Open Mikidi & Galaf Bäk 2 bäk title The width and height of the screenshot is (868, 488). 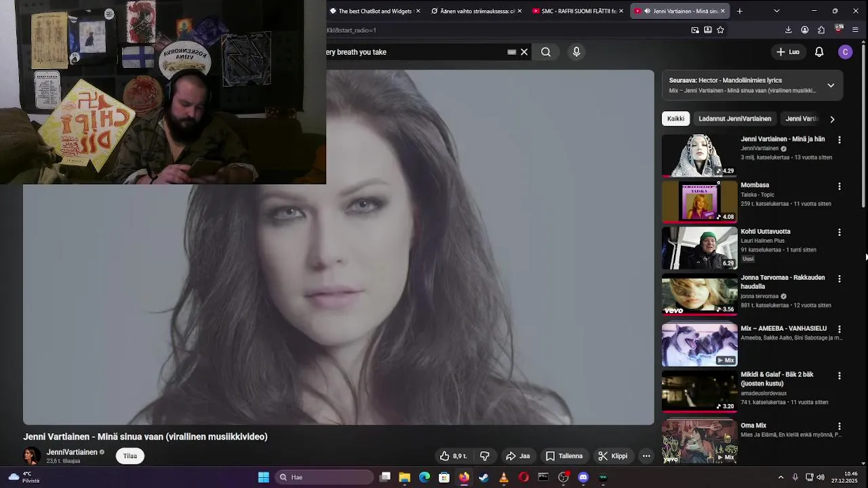click(777, 379)
